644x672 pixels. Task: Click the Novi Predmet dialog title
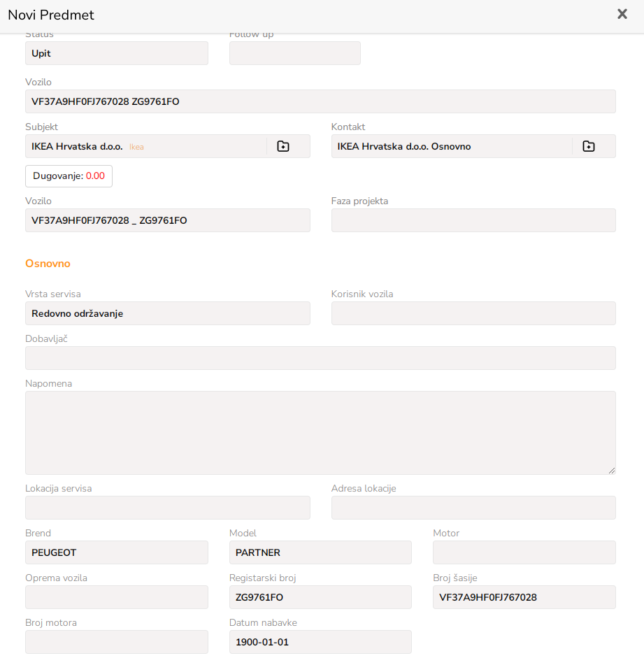(x=51, y=15)
